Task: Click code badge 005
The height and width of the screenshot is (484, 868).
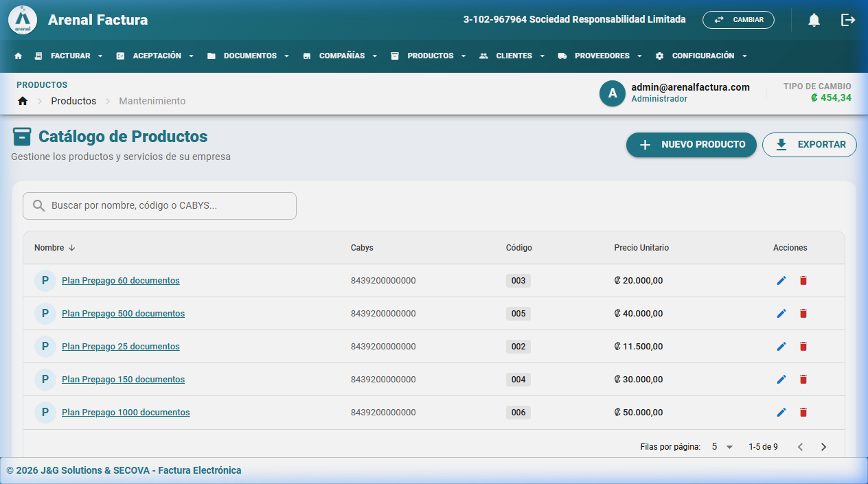Action: tap(518, 314)
